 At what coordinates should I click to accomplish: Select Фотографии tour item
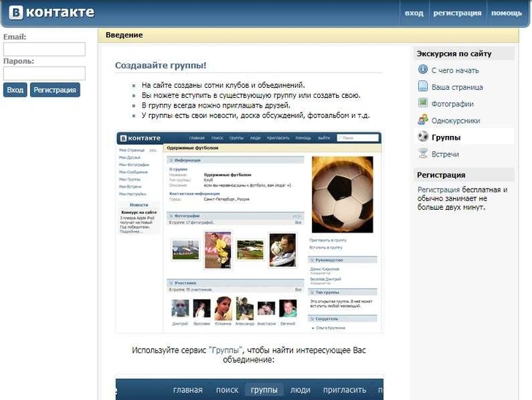coord(452,104)
